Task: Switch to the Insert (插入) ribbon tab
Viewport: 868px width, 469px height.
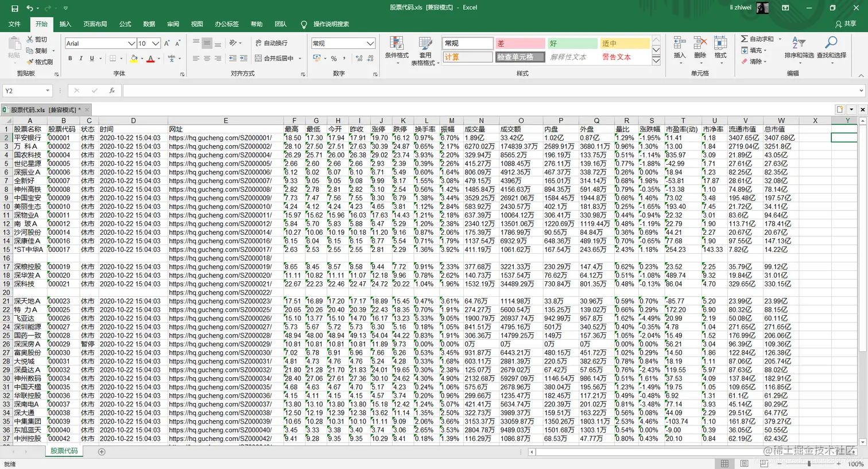Action: 65,24
